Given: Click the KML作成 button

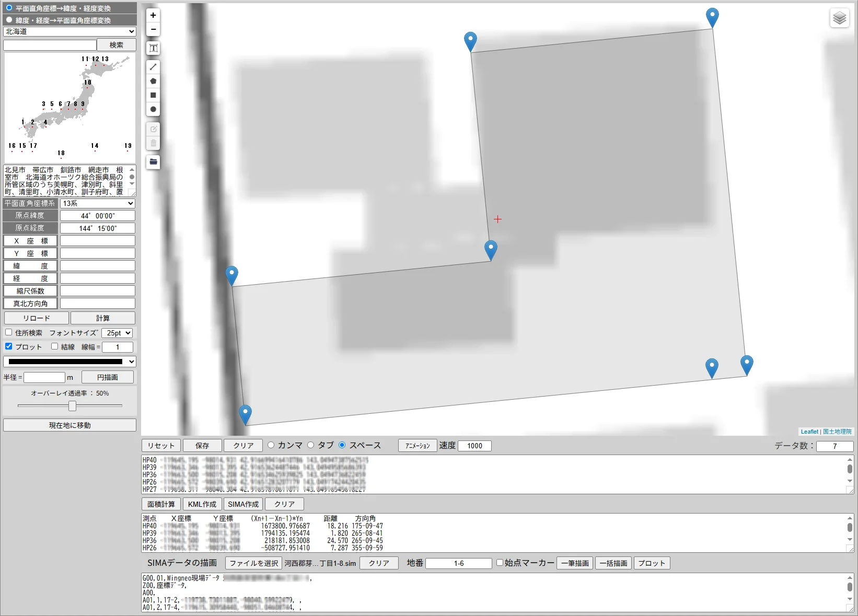Looking at the screenshot, I should coord(202,504).
